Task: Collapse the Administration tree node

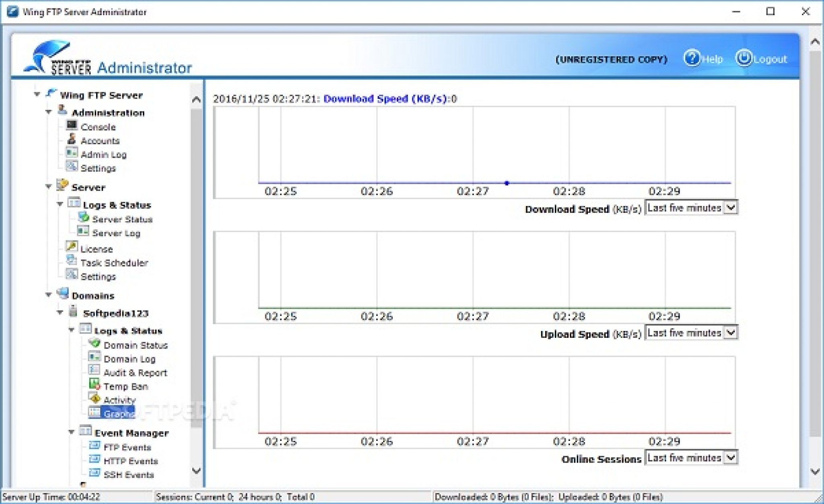Action: tap(49, 112)
